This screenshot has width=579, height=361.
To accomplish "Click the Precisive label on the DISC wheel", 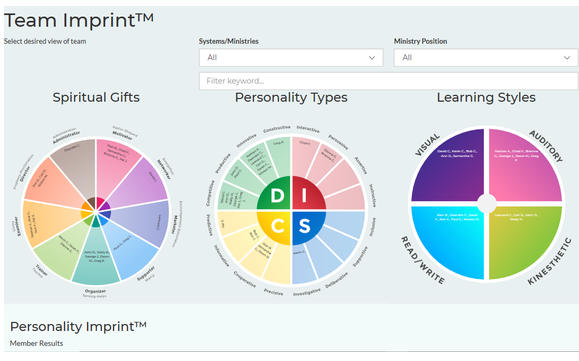I will (274, 292).
